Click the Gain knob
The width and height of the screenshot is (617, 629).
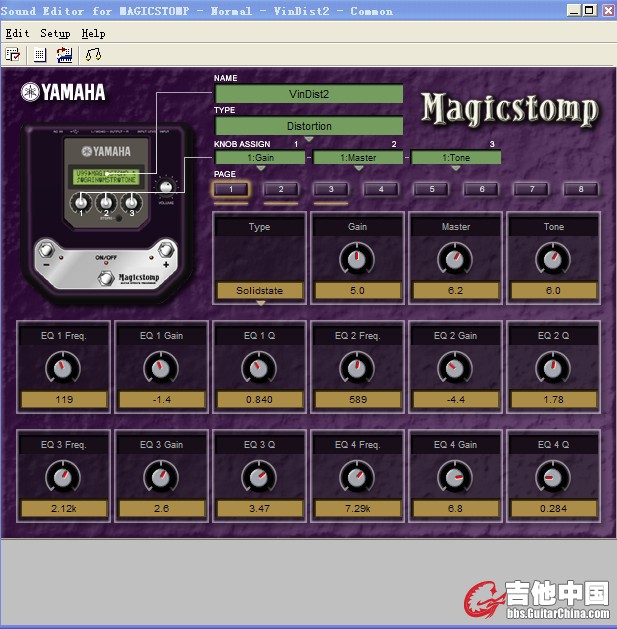point(357,259)
